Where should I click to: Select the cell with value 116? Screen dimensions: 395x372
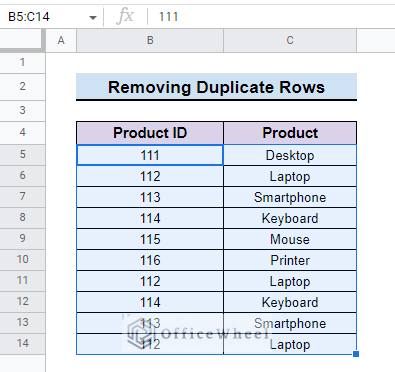point(150,260)
